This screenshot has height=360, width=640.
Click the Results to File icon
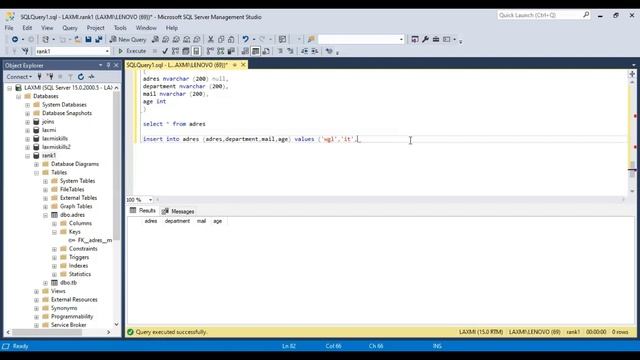(x=266, y=51)
